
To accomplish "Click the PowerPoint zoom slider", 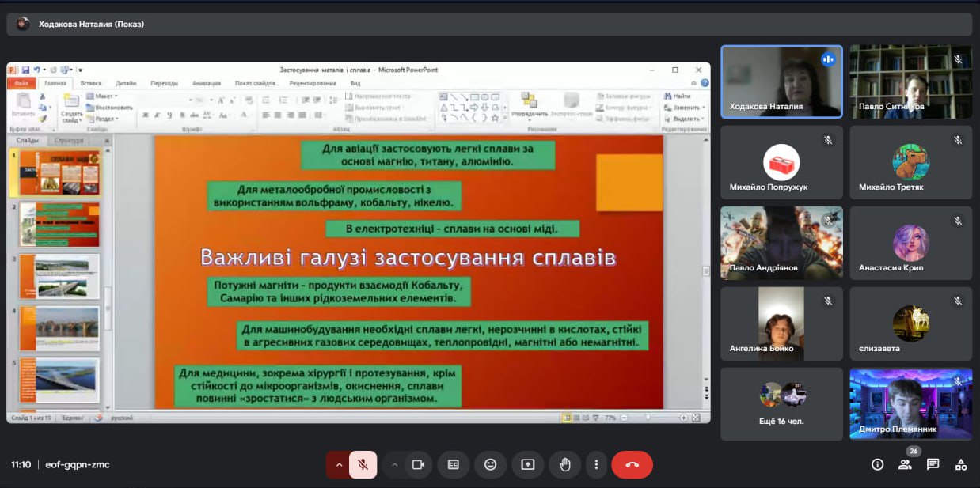I will pyautogui.click(x=649, y=417).
